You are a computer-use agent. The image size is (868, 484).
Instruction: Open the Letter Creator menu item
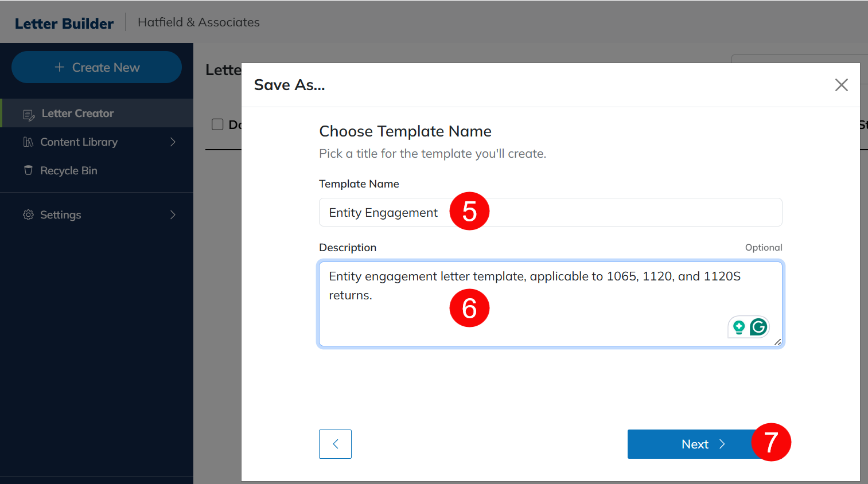(x=77, y=114)
